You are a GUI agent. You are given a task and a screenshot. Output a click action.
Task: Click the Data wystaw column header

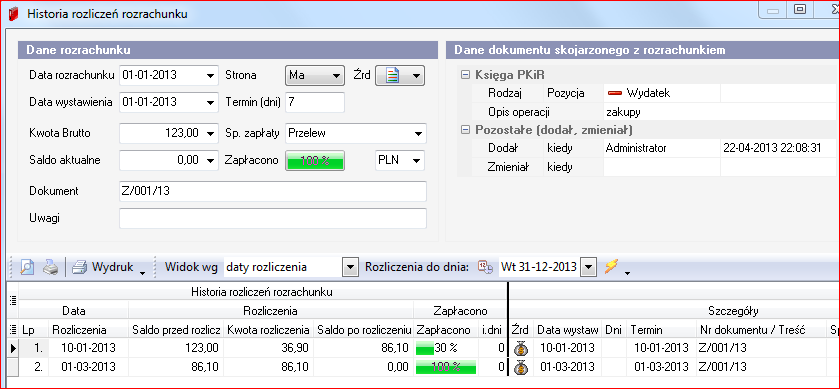568,330
